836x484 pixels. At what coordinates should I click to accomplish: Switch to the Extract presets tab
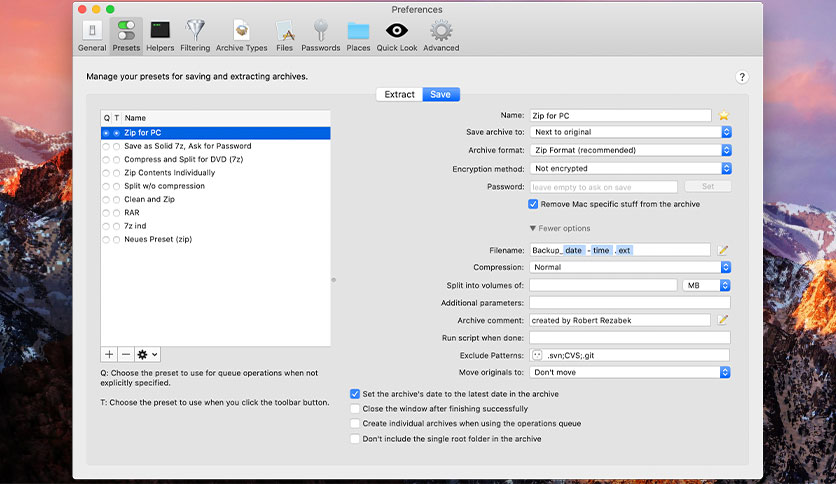click(399, 94)
